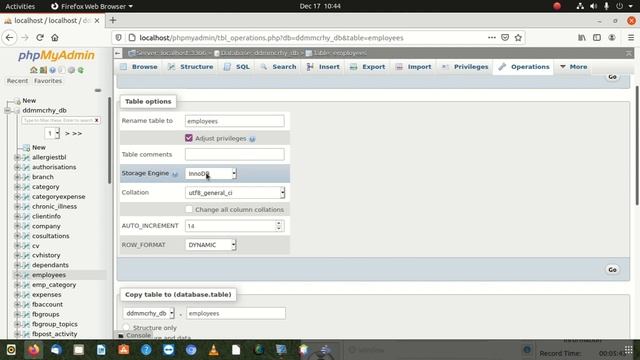Click Firefox icon in the dock
Image resolution: width=640 pixels, height=360 pixels.
tap(34, 350)
